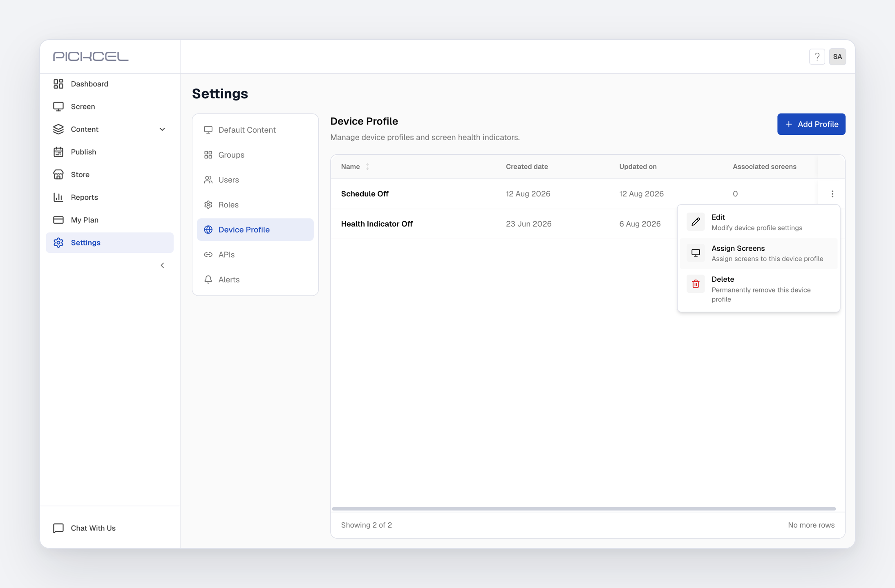Click the Roles gear icon
This screenshot has width=895, height=588.
click(208, 205)
